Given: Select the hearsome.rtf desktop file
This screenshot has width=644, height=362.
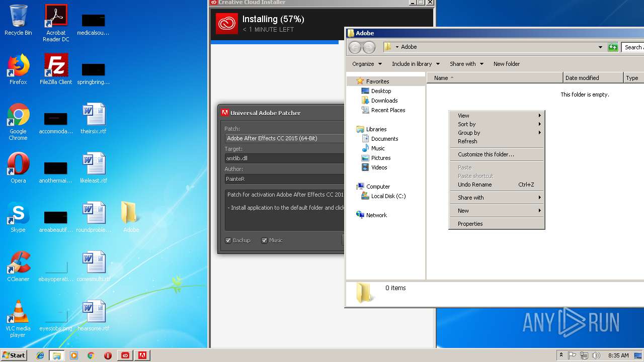Looking at the screenshot, I should tap(94, 316).
